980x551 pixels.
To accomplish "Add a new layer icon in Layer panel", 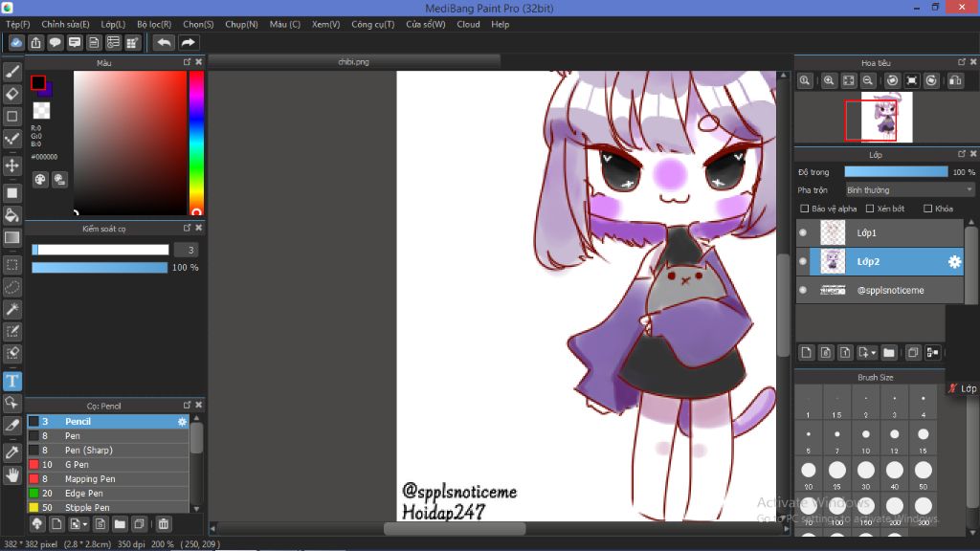I will point(806,353).
